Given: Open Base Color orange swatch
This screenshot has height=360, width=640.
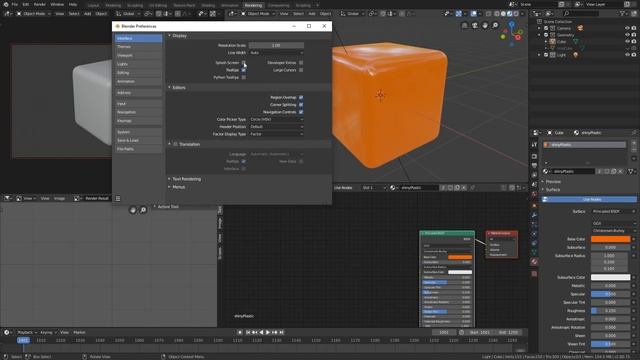Looking at the screenshot, I should (x=610, y=239).
